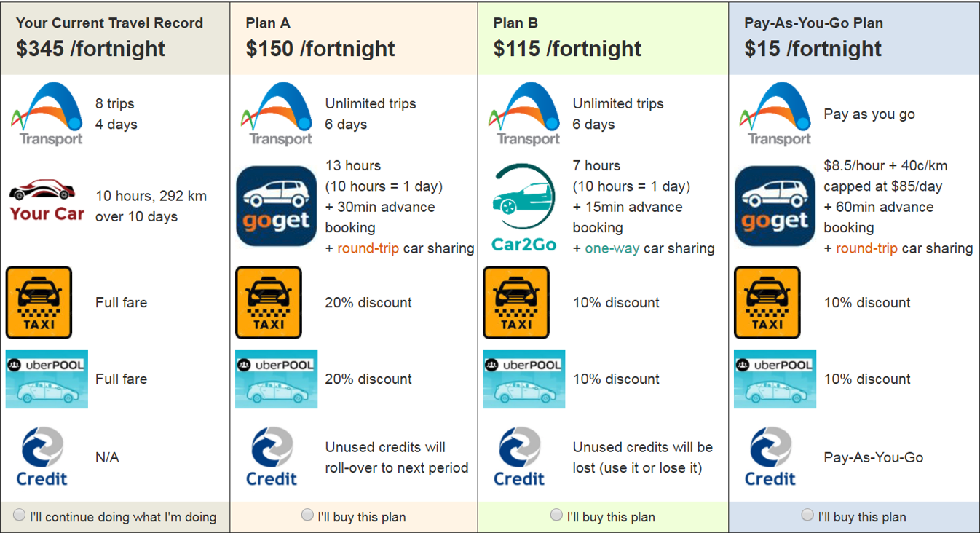Screen dimensions: 980x533
Task: Choose Plan B "I'll buy this plan" radio
Action: [556, 516]
